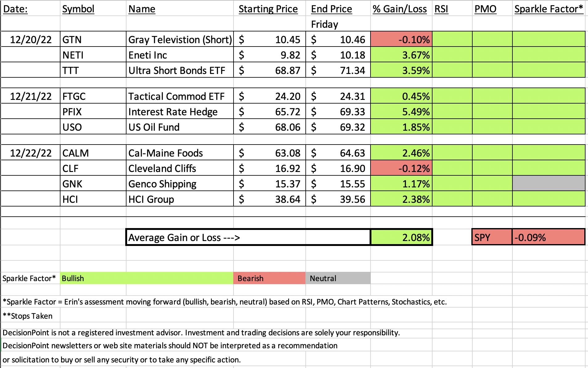Click the 5.49% gain cell

[x=401, y=112]
